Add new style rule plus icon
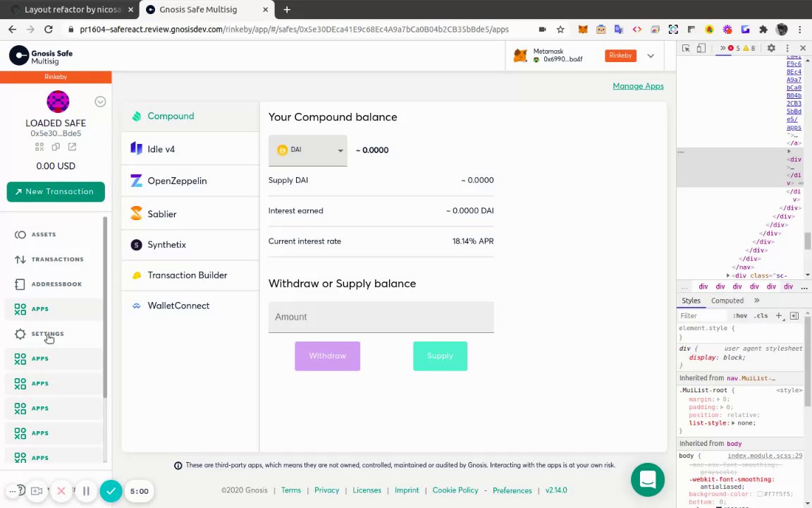Image resolution: width=812 pixels, height=508 pixels. 778,315
